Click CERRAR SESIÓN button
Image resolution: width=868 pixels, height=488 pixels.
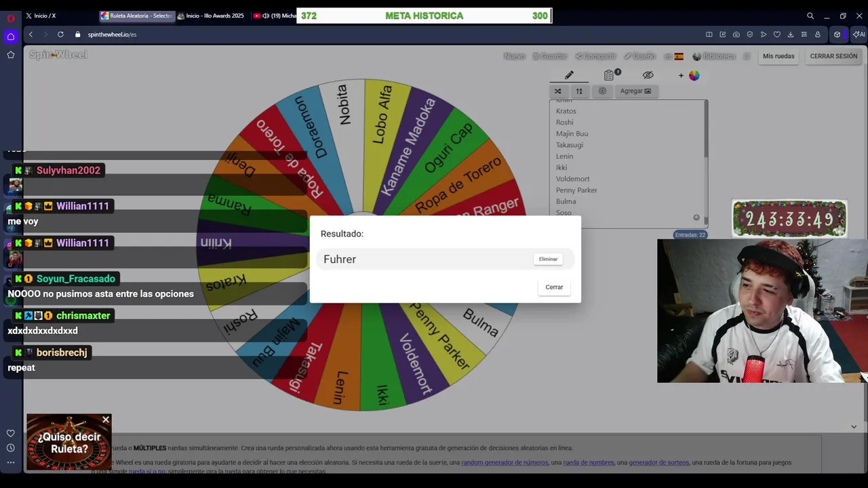[x=833, y=56]
